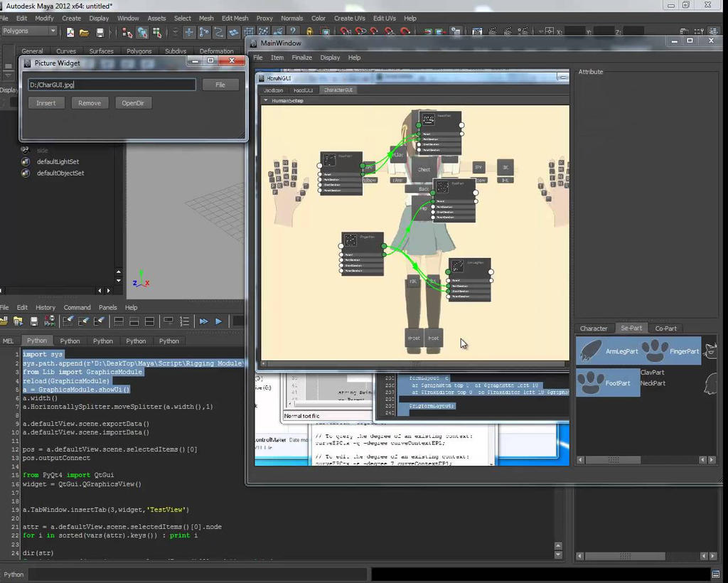728x583 pixels.
Task: Click the Save Scene floppy icon in status line
Action: [x=100, y=32]
